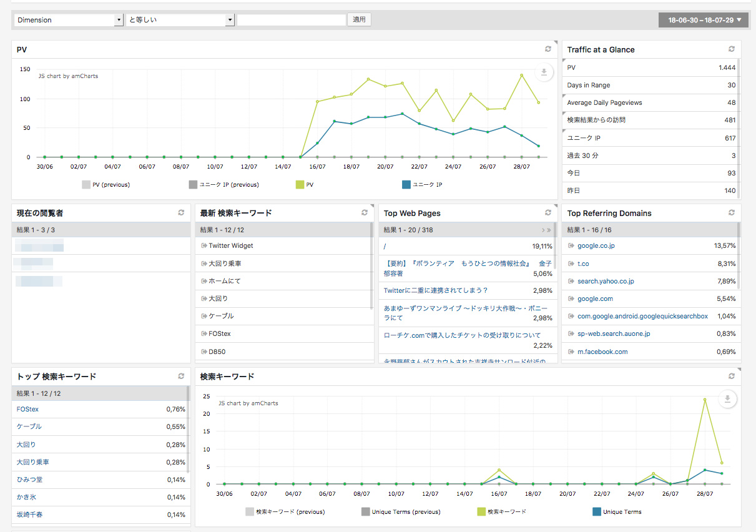
Task: Refresh the bottom 検索キーワード chart panel
Action: click(x=732, y=377)
